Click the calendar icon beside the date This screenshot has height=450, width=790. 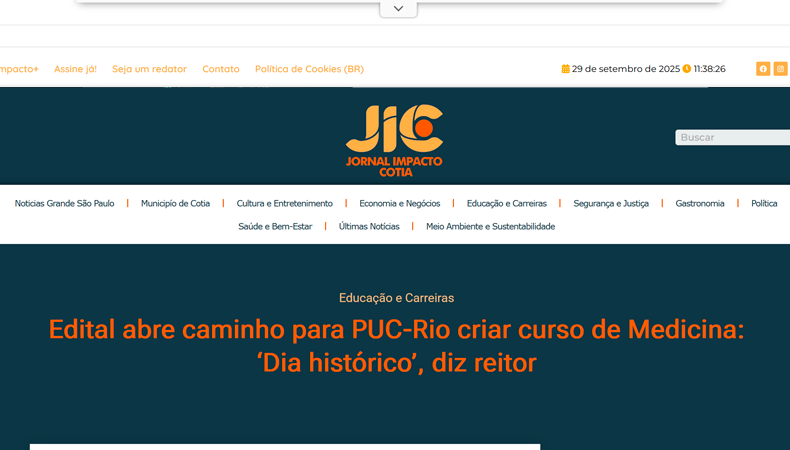point(565,69)
